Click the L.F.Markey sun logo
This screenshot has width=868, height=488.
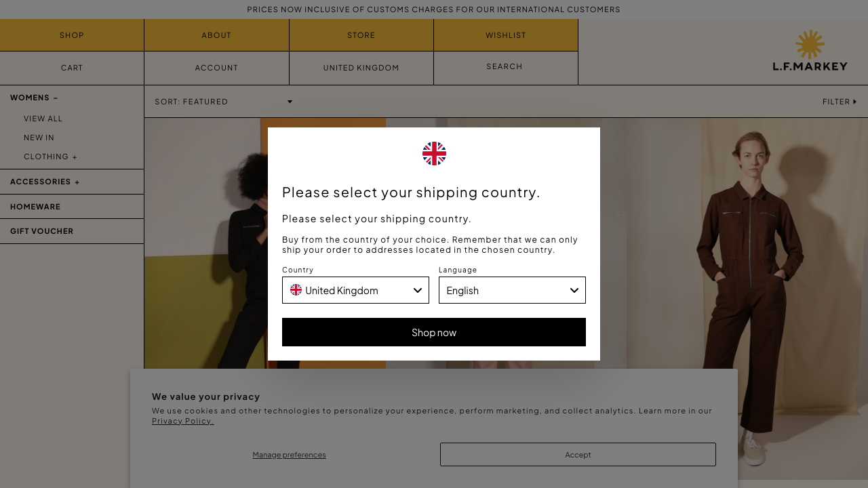[810, 50]
